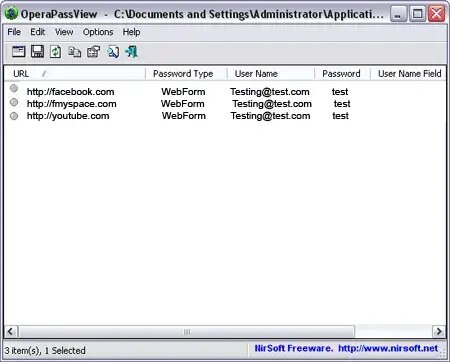Open the Options menu
450x362 pixels.
click(98, 32)
